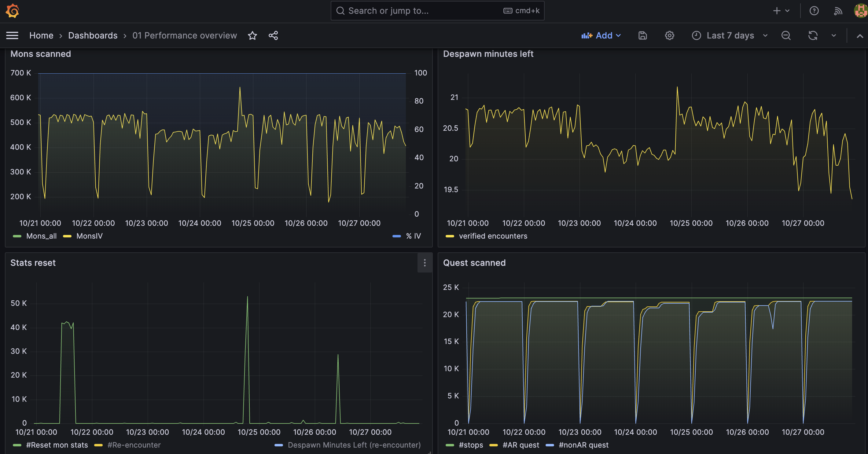
Task: Expand the refresh interval dropdown
Action: point(833,35)
